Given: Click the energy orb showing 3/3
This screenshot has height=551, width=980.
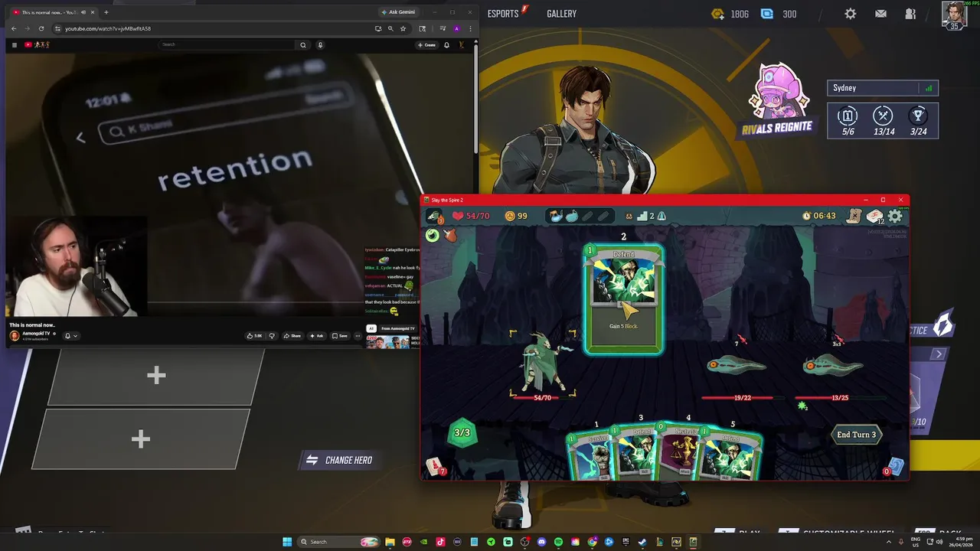Looking at the screenshot, I should click(462, 433).
